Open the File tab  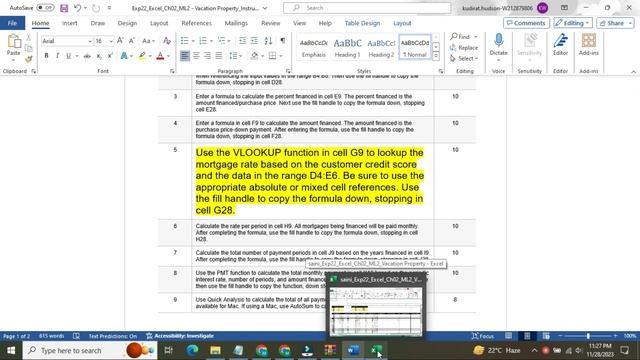12,23
